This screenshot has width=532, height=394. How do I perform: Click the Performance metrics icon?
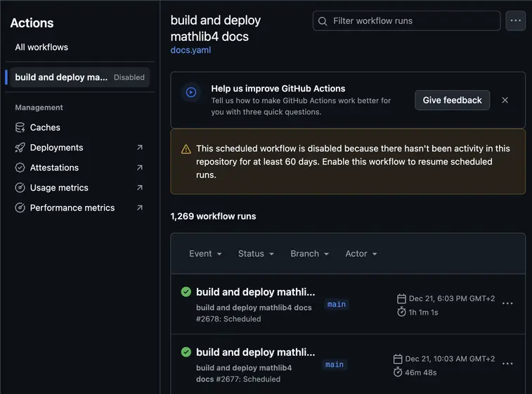tap(20, 208)
